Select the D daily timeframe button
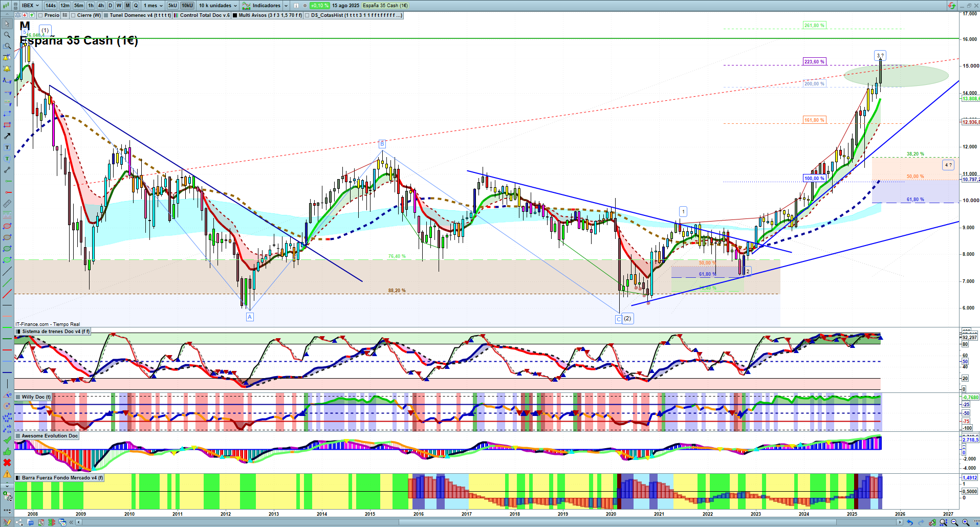The height and width of the screenshot is (527, 980). [x=110, y=6]
